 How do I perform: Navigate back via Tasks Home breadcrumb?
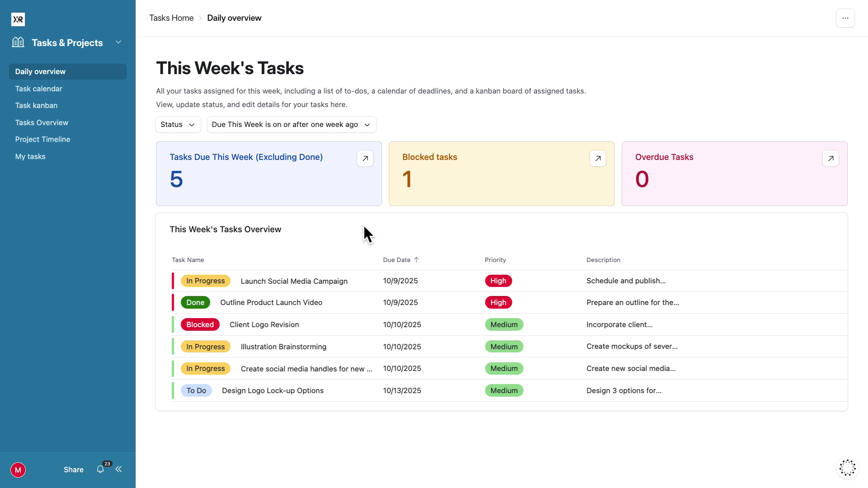coord(171,18)
